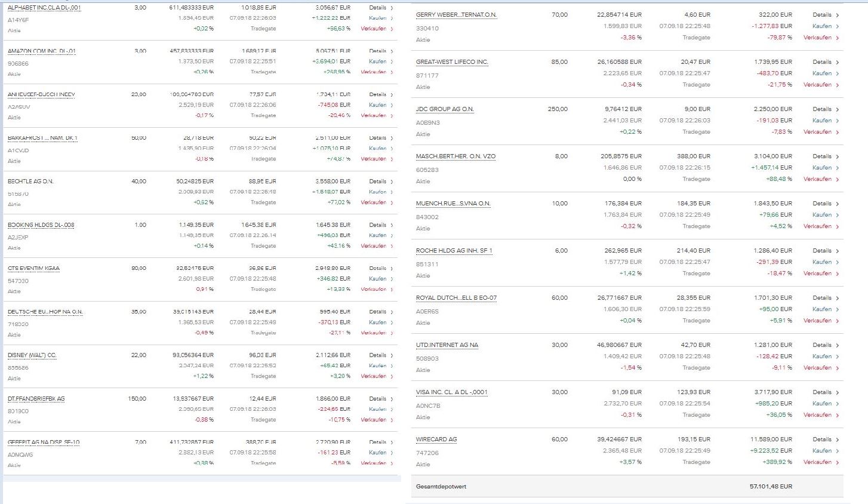Open the AMAZON.COM INC. stock link
This screenshot has height=504, width=868.
pyautogui.click(x=42, y=51)
